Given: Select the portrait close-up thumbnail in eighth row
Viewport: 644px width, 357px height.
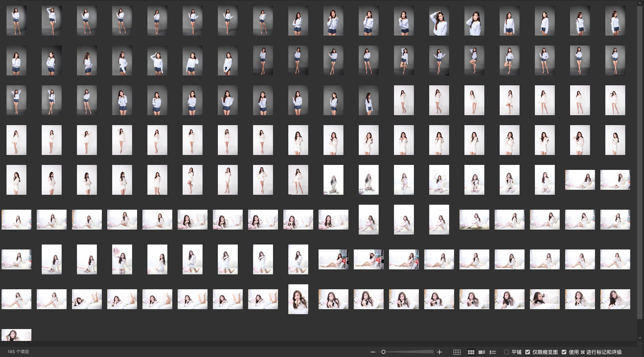Looking at the screenshot, I should click(x=298, y=299).
